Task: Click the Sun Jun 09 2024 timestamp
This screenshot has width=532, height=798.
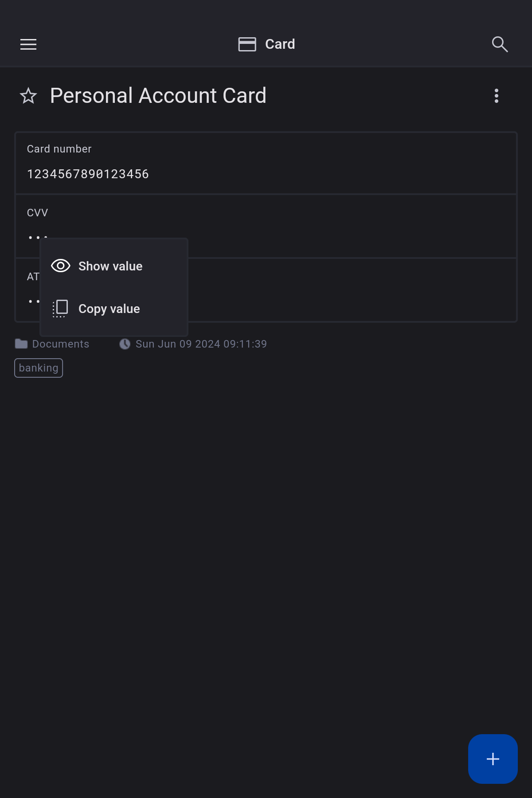Action: pyautogui.click(x=201, y=344)
